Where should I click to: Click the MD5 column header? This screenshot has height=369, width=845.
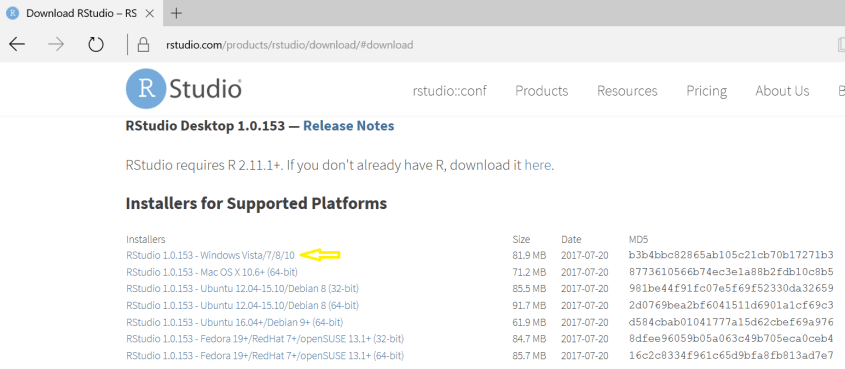point(639,239)
